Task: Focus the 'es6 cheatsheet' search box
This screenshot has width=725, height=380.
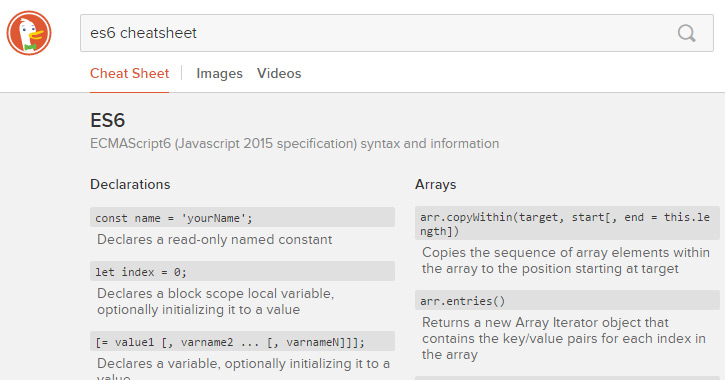Action: pyautogui.click(x=397, y=33)
